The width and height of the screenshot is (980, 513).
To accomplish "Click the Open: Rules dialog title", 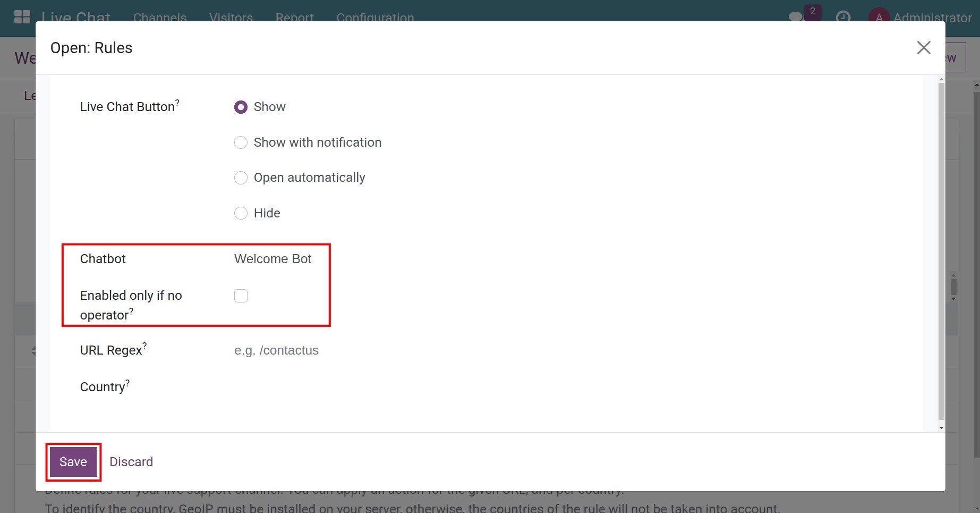I will pos(91,48).
